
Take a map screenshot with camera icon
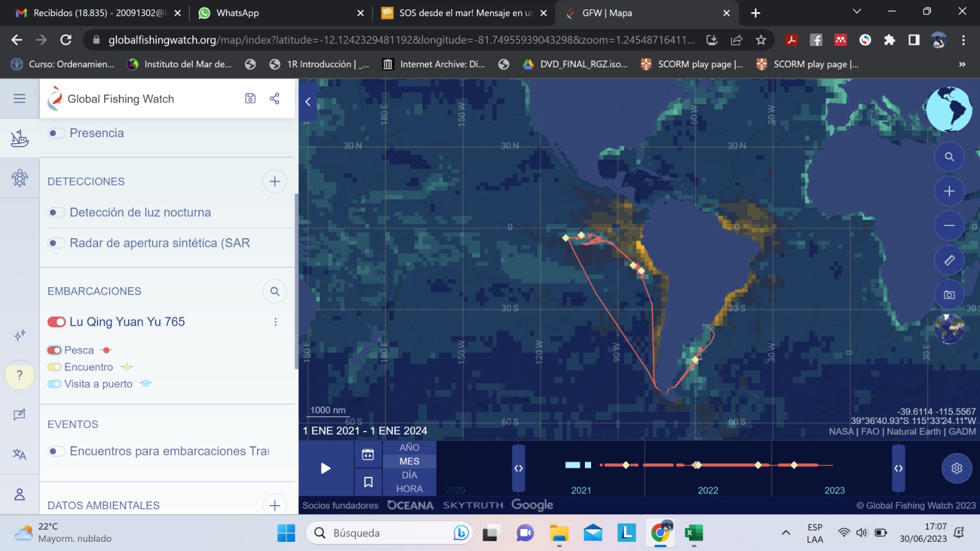pos(949,294)
